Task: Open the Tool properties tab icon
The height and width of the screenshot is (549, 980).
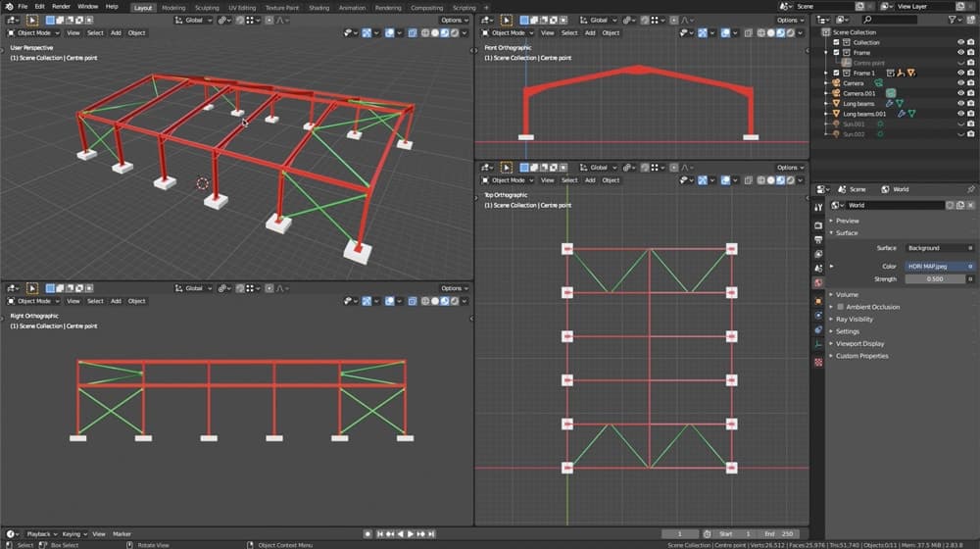Action: [818, 208]
